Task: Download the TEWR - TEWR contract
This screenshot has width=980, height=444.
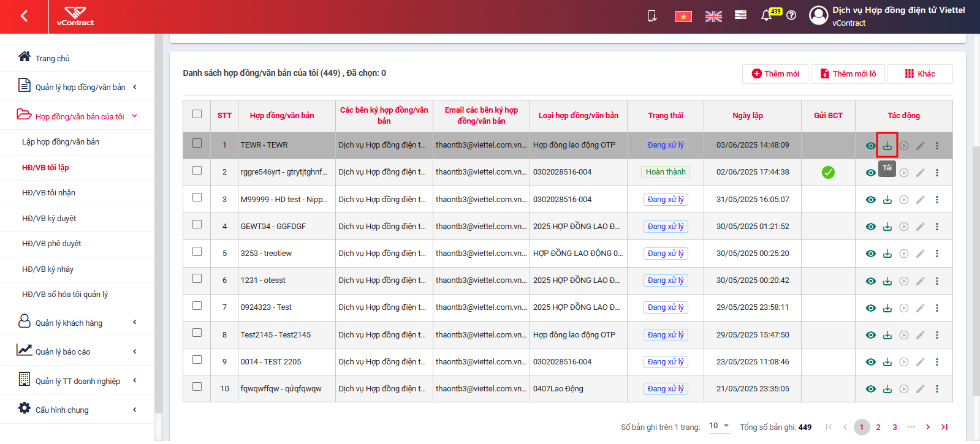Action: pyautogui.click(x=887, y=146)
